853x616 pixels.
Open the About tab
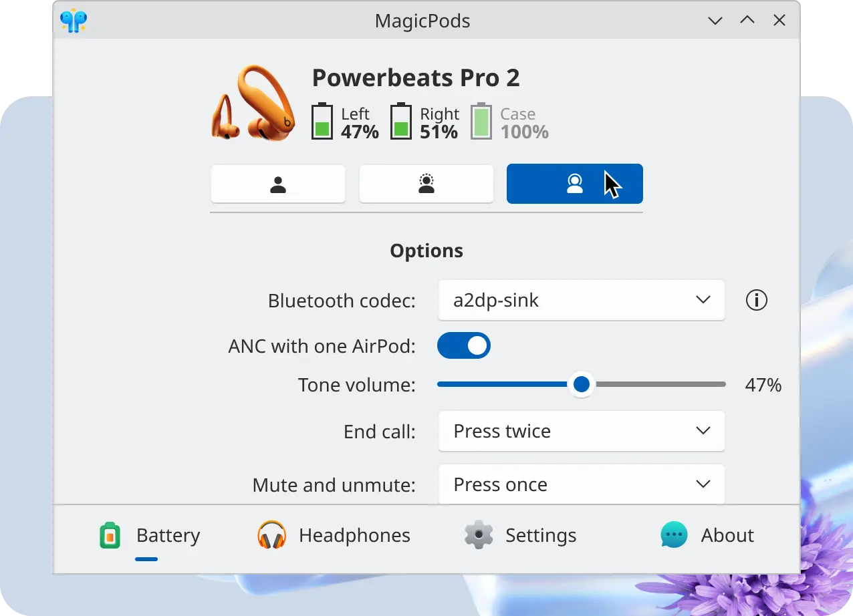[707, 536]
